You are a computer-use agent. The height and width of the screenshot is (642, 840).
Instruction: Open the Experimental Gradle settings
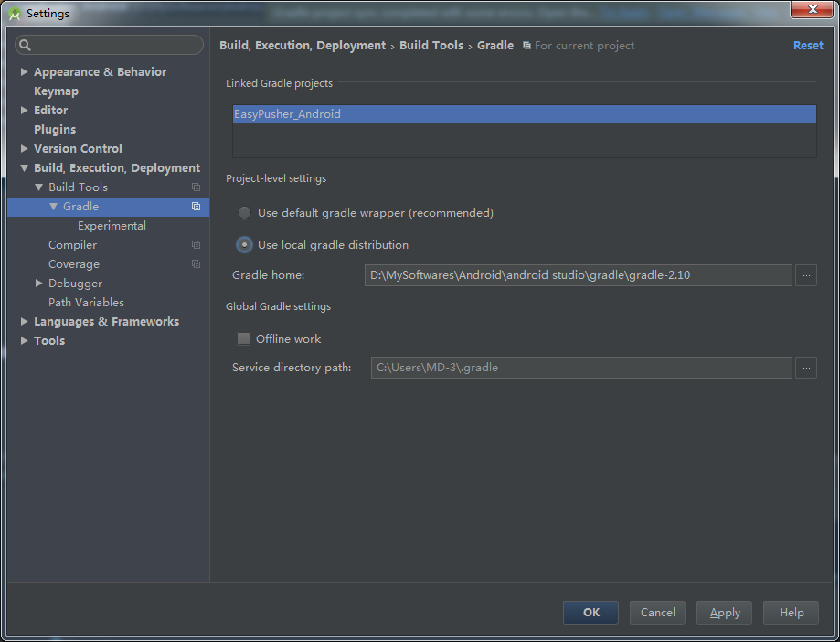(112, 226)
